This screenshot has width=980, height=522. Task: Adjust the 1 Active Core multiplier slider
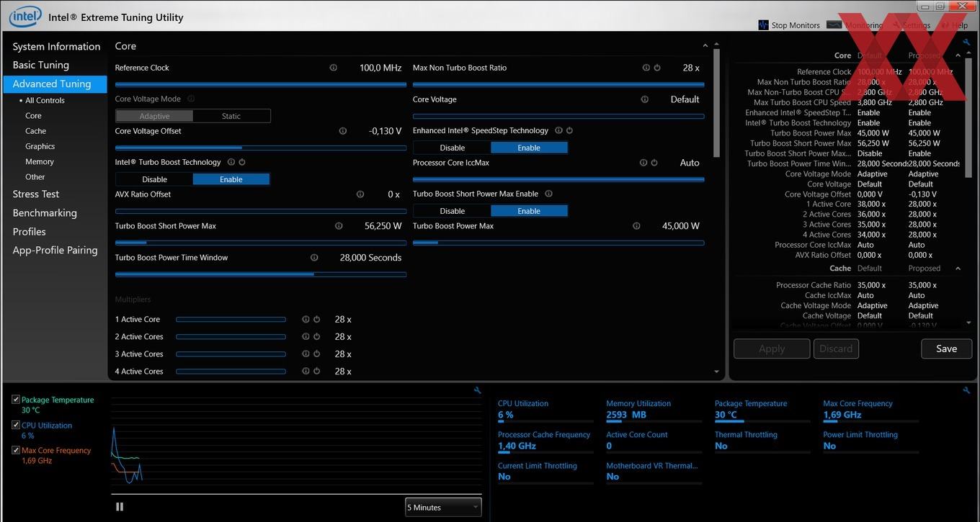point(231,319)
